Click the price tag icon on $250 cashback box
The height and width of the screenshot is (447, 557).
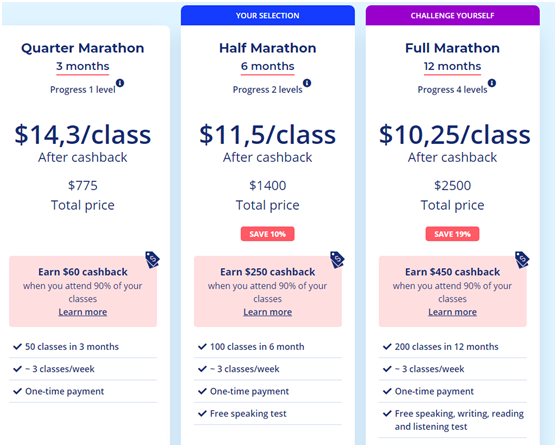point(337,260)
